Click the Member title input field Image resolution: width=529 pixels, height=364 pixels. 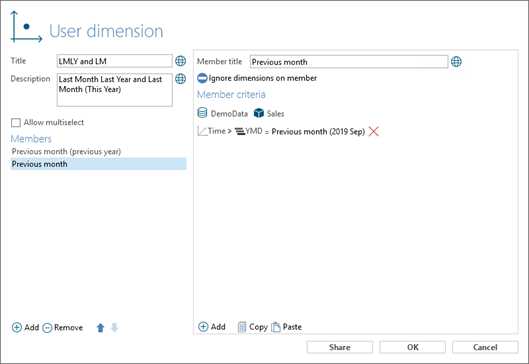349,62
